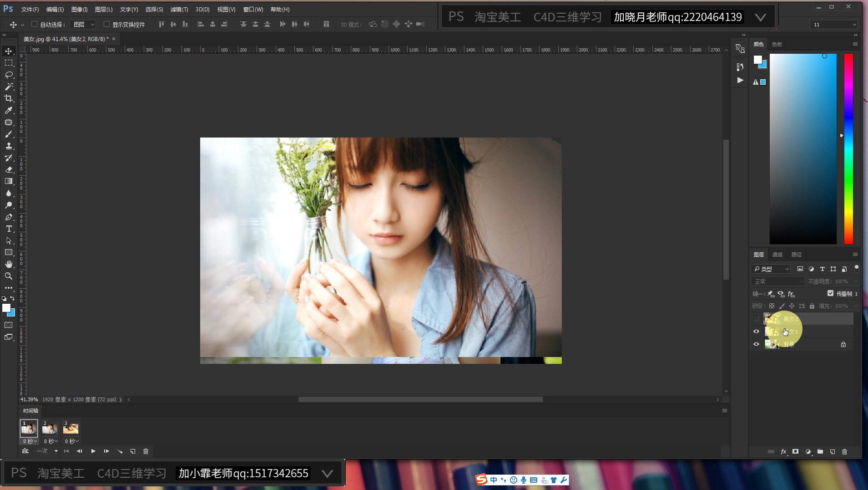The height and width of the screenshot is (490, 868).
Task: Select the Gradient tool
Action: (9, 181)
